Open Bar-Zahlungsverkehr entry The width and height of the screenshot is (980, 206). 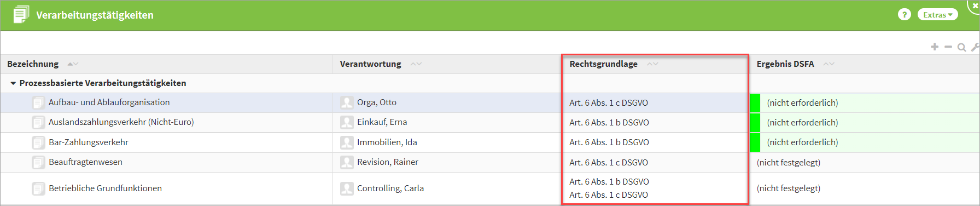coord(89,142)
